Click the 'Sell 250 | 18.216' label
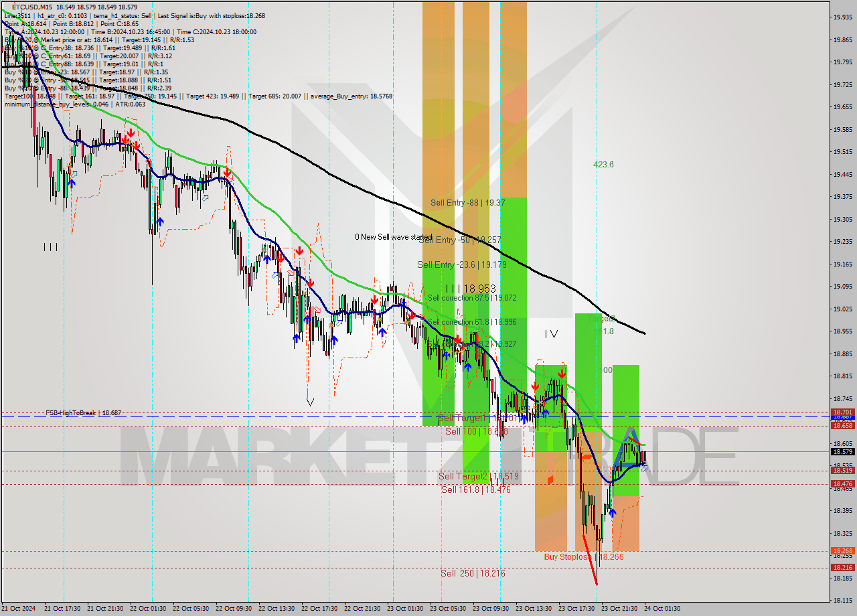 click(473, 573)
